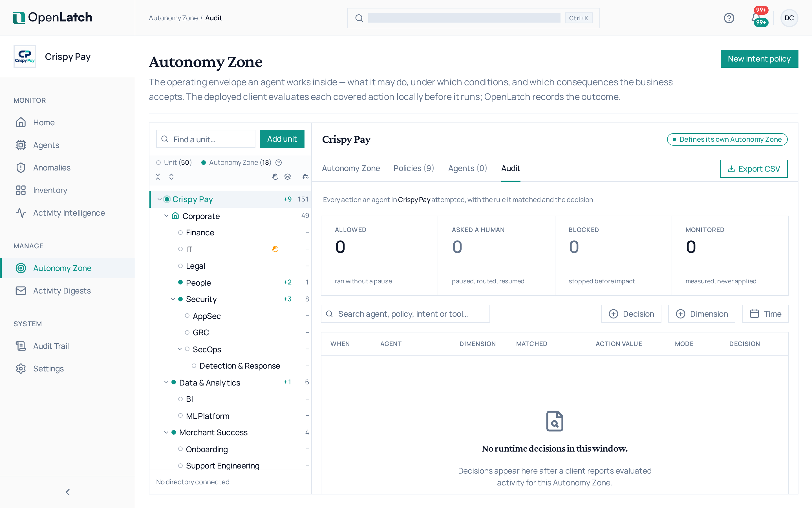This screenshot has width=812, height=508.
Task: Export audit data as CSV
Action: pyautogui.click(x=754, y=169)
